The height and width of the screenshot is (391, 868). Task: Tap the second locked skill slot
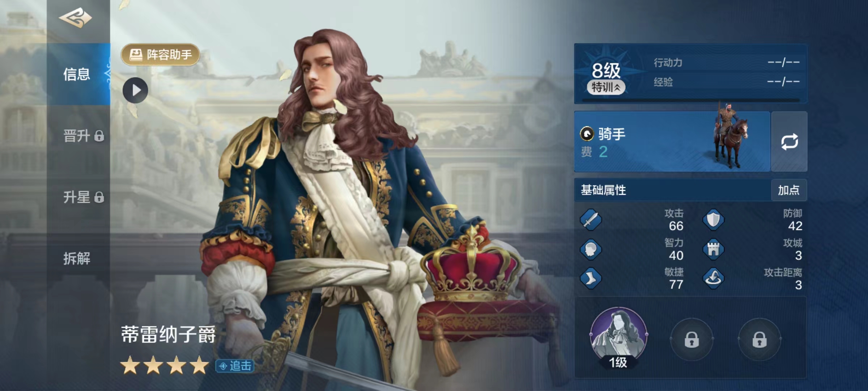pyautogui.click(x=692, y=339)
